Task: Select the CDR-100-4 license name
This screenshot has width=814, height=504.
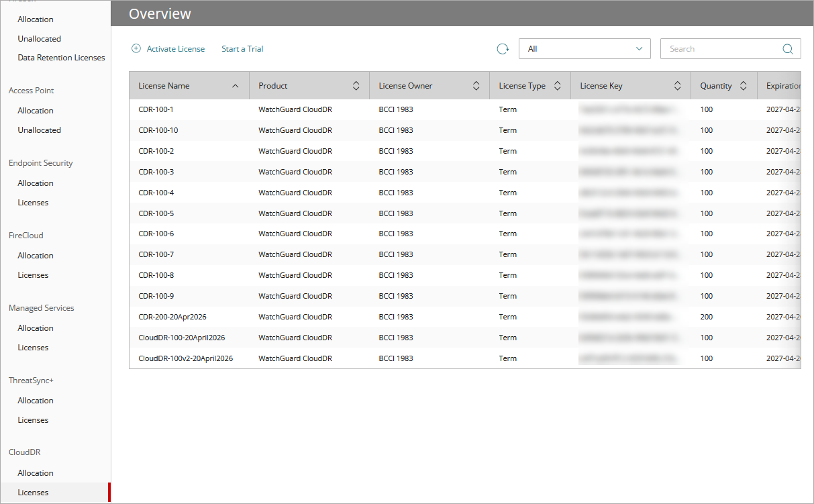Action: 156,193
